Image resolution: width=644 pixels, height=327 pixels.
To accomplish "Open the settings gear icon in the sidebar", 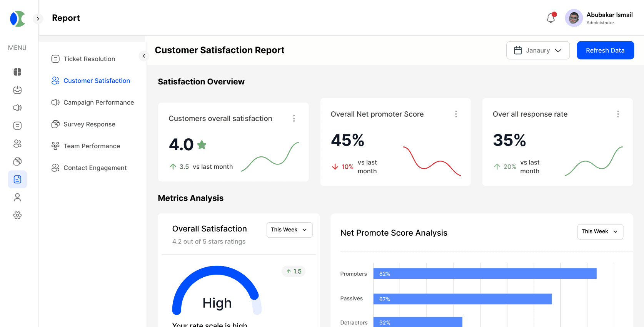I will click(17, 215).
